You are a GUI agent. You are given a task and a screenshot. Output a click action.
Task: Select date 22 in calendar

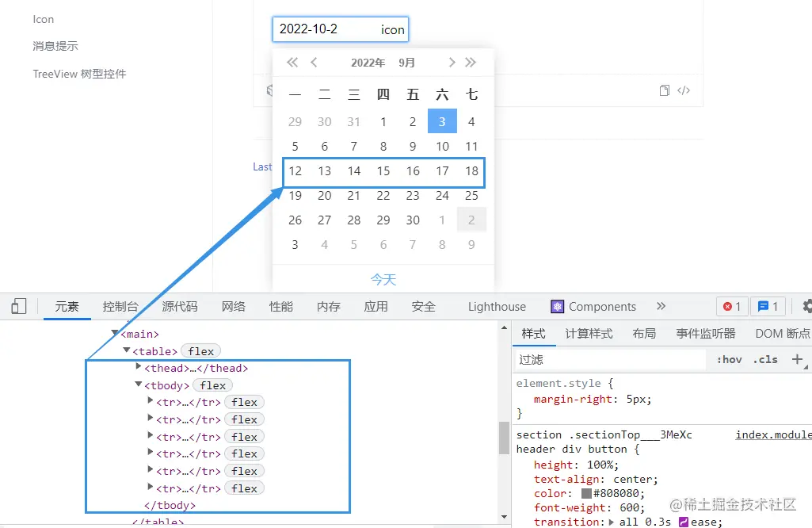click(383, 195)
